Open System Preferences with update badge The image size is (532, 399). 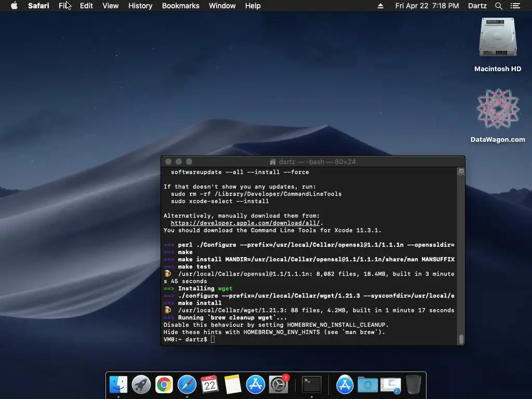coord(278,384)
